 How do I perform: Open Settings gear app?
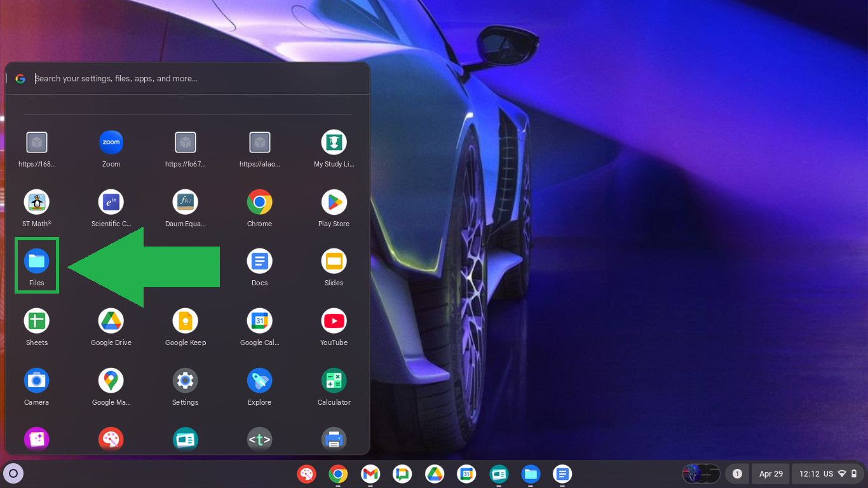point(186,381)
